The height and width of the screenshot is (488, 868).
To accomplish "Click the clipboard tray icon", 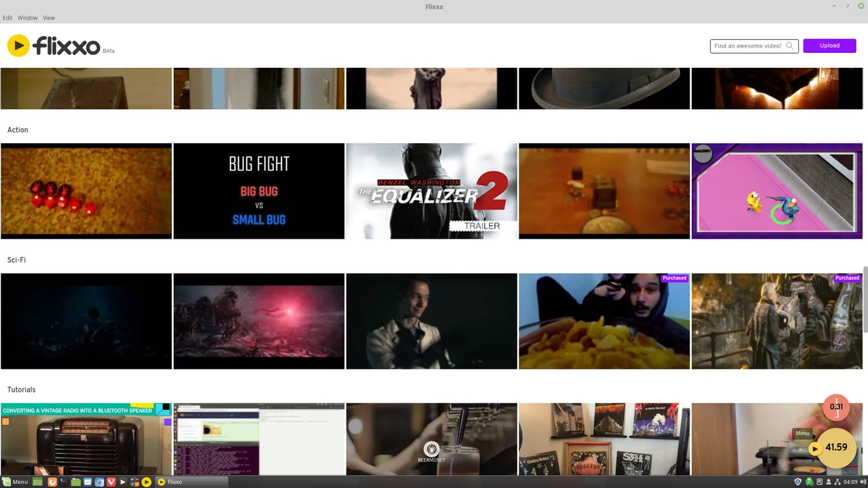I will 820,482.
